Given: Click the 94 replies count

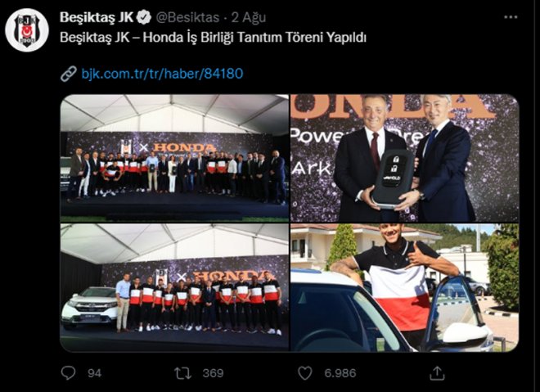Looking at the screenshot, I should tap(94, 373).
